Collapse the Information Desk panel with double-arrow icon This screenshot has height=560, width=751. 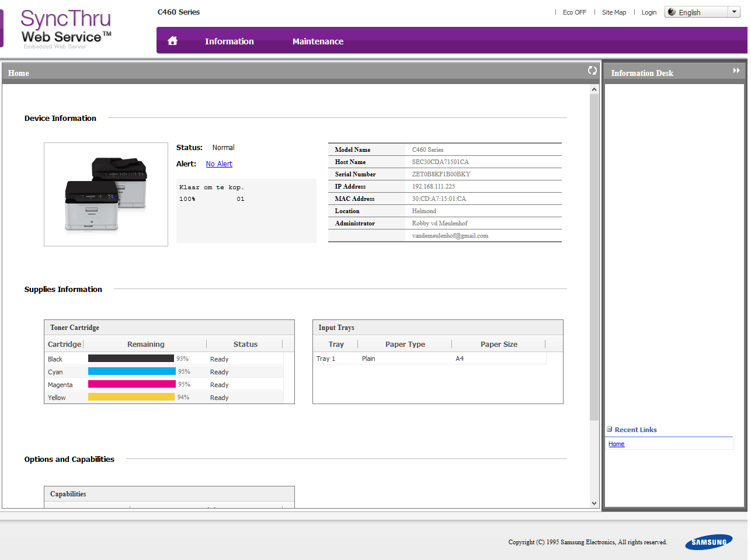(736, 71)
